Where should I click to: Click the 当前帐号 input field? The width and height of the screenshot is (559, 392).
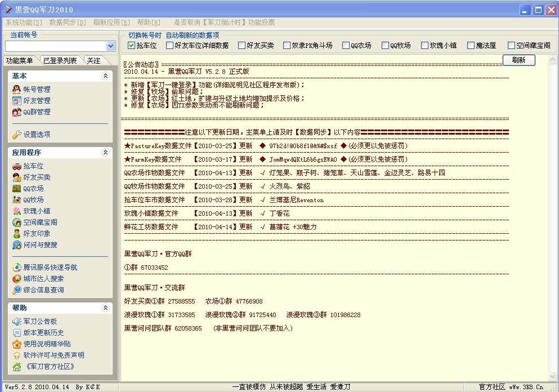[x=56, y=46]
